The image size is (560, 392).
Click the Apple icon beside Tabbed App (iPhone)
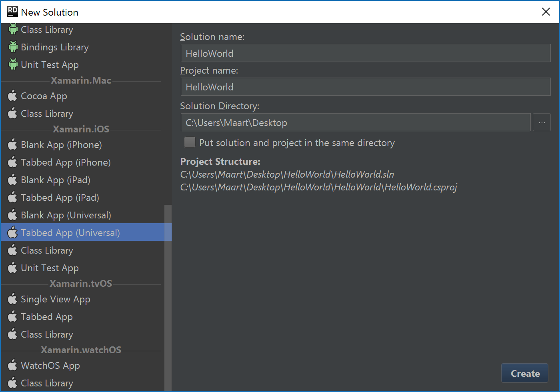click(x=13, y=162)
